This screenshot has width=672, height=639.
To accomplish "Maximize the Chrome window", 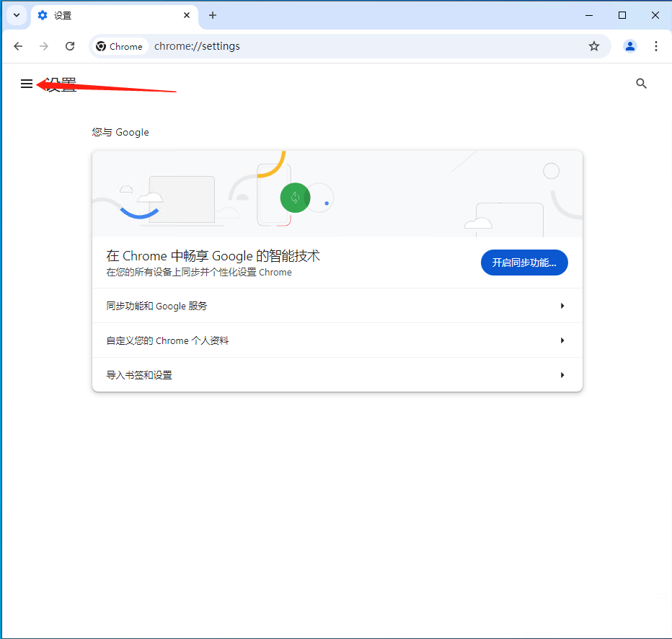I will [x=622, y=15].
